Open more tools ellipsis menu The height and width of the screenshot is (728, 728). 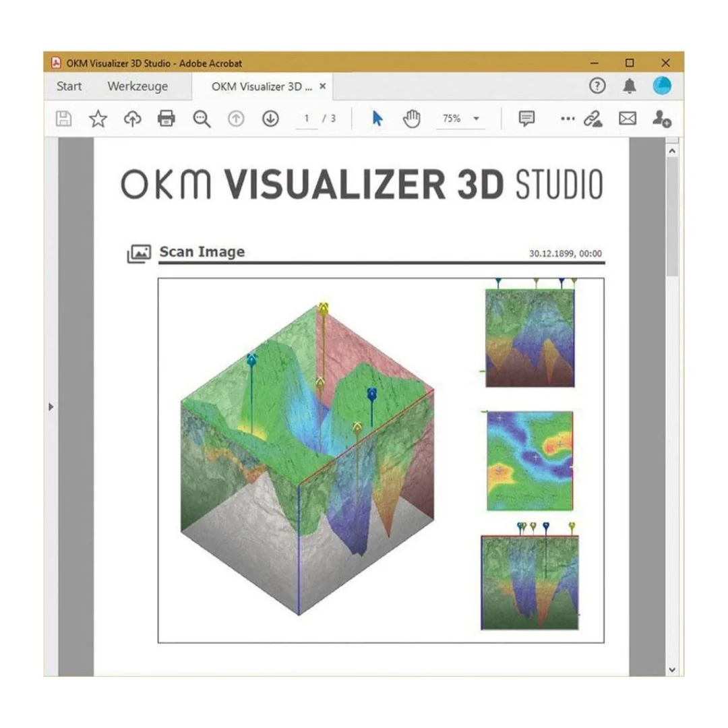tap(568, 119)
